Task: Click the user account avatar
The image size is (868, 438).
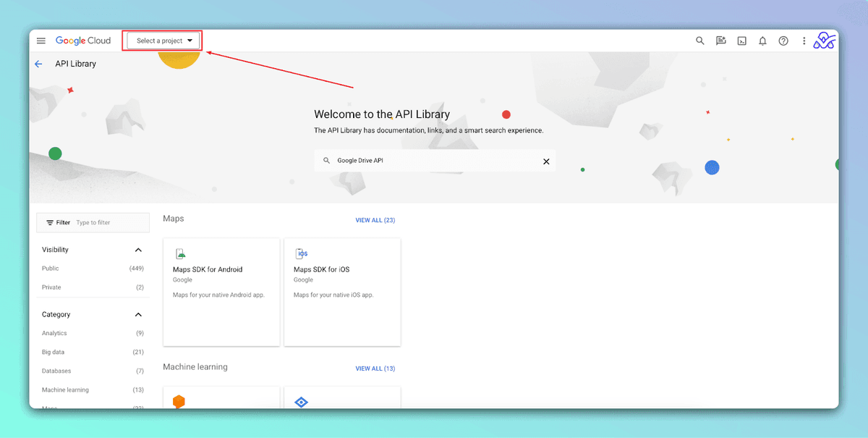Action: click(825, 41)
